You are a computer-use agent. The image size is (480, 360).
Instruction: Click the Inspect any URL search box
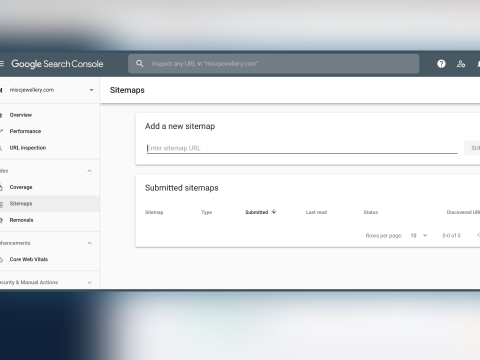273,64
